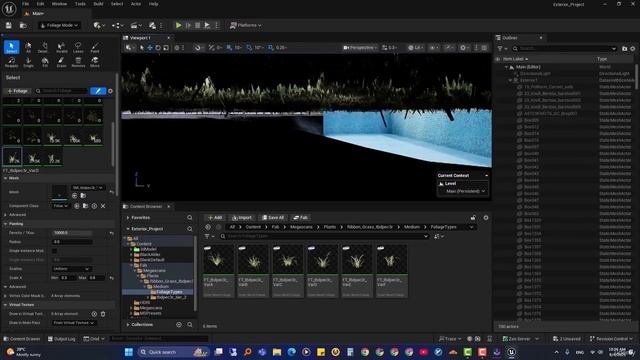640x360 pixels.
Task: Open the Perspective view dropdown
Action: click(x=360, y=48)
